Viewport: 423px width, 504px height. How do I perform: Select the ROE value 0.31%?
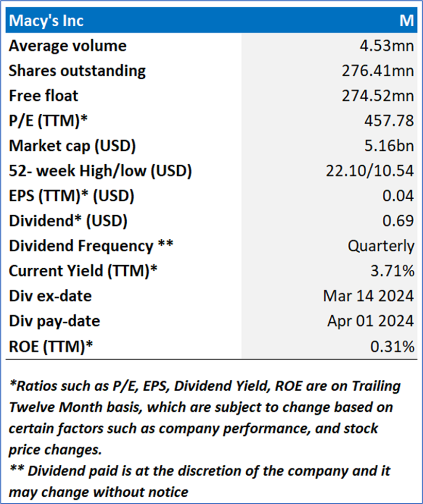(392, 346)
